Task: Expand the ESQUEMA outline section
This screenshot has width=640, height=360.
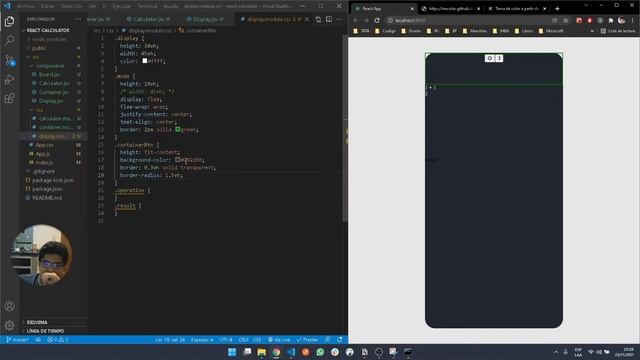Action: pos(37,322)
